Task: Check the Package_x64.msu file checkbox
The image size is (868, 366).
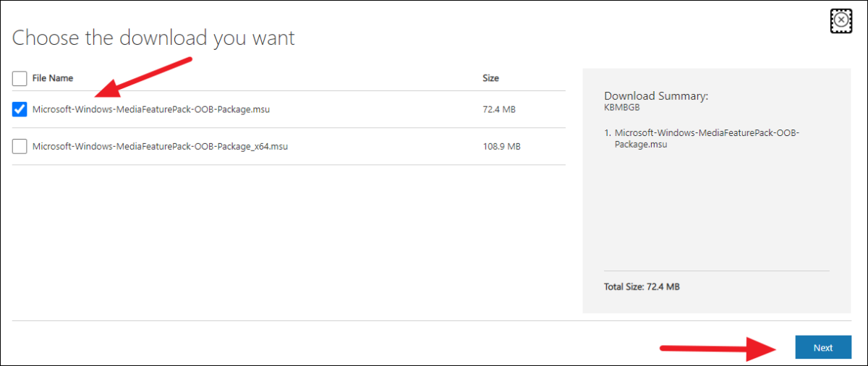Action: pos(20,146)
